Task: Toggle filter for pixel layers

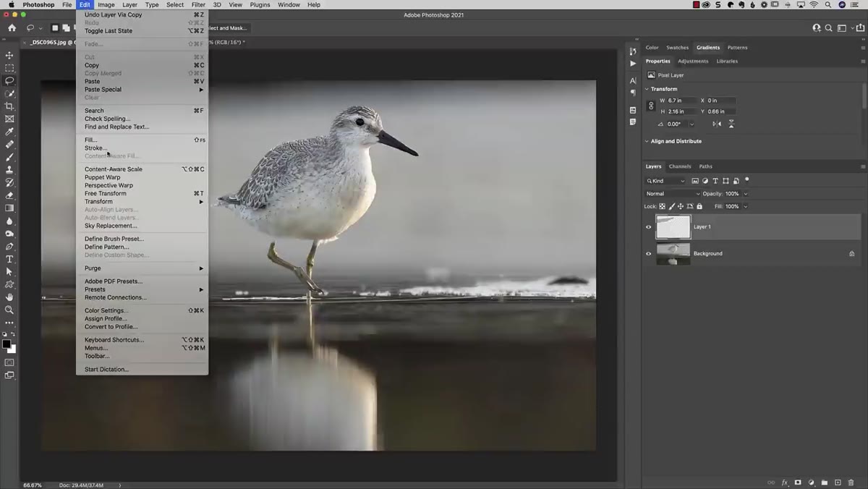Action: click(x=695, y=181)
